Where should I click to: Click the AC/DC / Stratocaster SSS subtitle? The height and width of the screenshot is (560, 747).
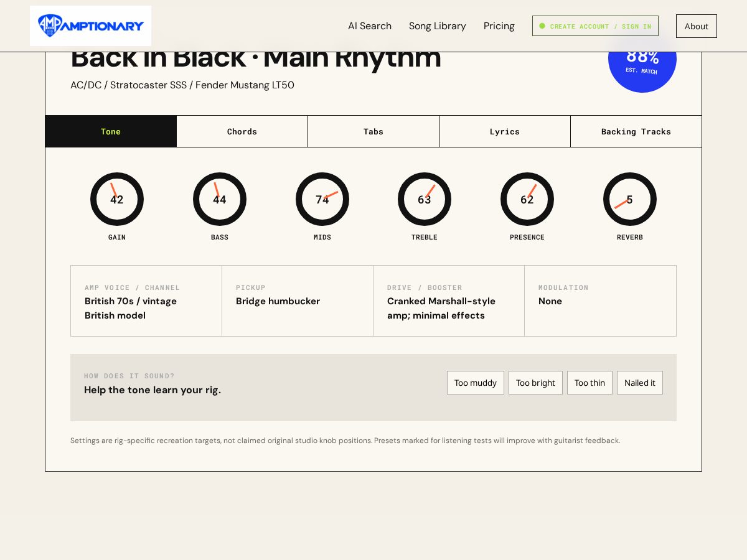tap(182, 85)
